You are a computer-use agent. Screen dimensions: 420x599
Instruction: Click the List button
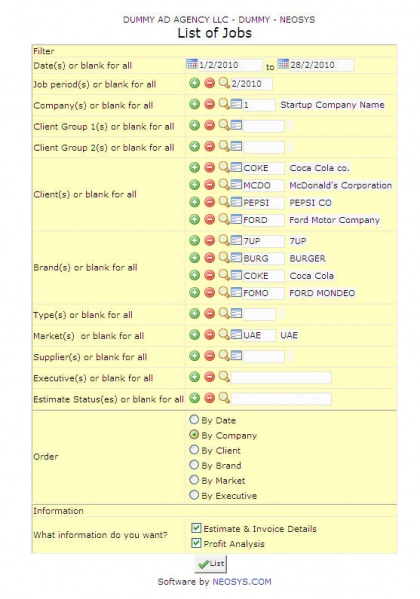pyautogui.click(x=211, y=564)
